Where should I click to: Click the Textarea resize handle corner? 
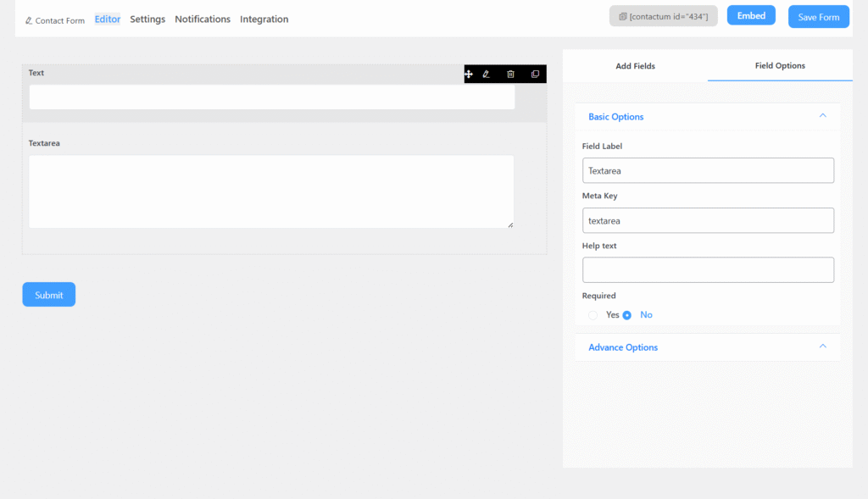(x=510, y=225)
